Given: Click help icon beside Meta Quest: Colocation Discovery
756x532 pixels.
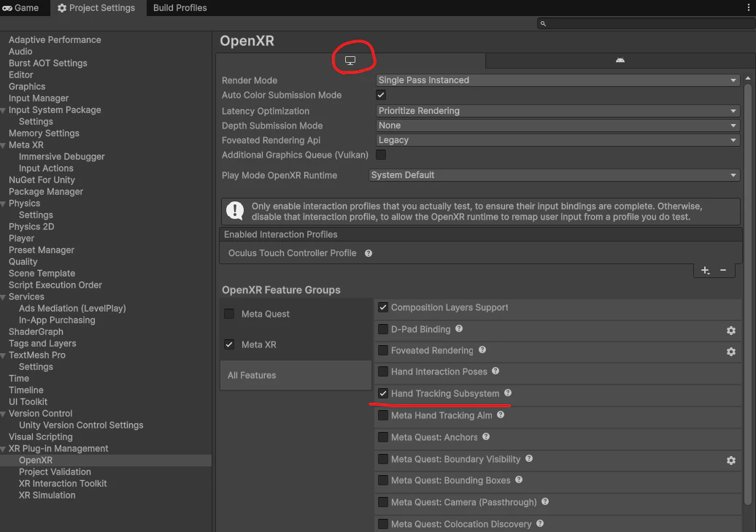Looking at the screenshot, I should pyautogui.click(x=540, y=523).
